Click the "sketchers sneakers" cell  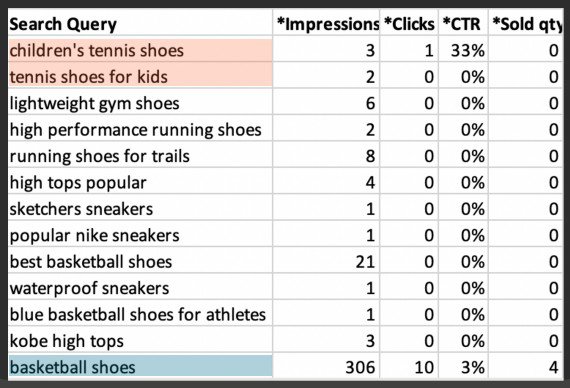(140, 208)
